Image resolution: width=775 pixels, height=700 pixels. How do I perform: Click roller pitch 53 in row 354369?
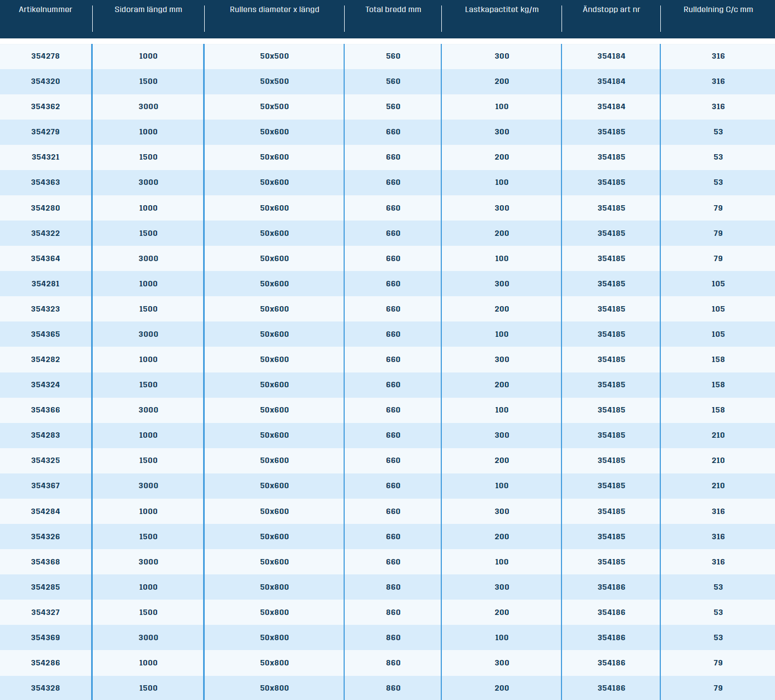tap(718, 637)
